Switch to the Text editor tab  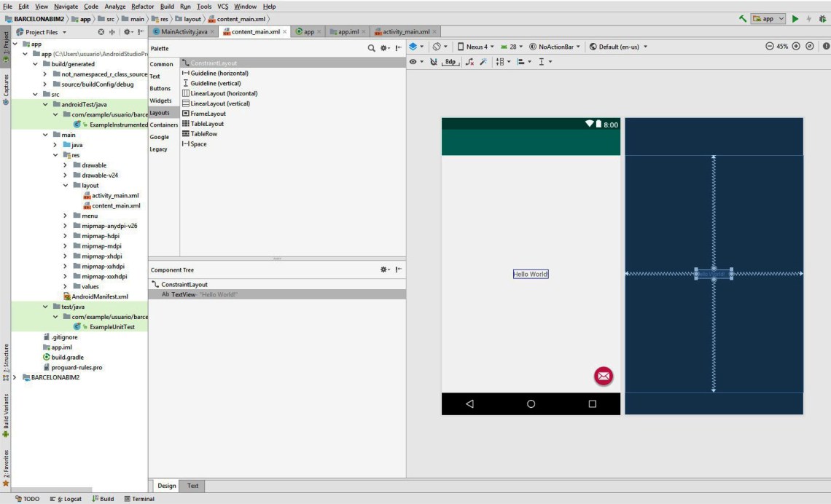pos(192,486)
